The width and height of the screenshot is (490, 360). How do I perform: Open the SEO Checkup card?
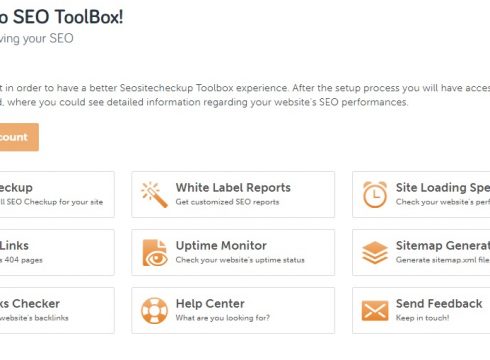tap(57, 195)
